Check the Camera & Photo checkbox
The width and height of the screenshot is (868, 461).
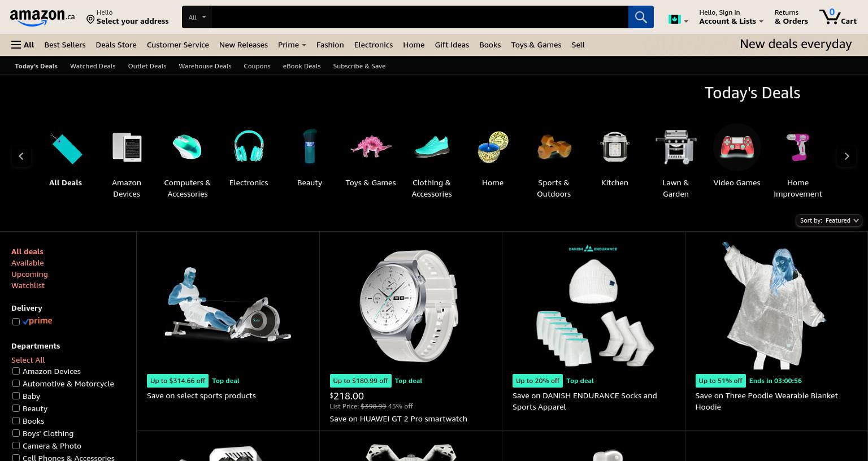(x=16, y=446)
